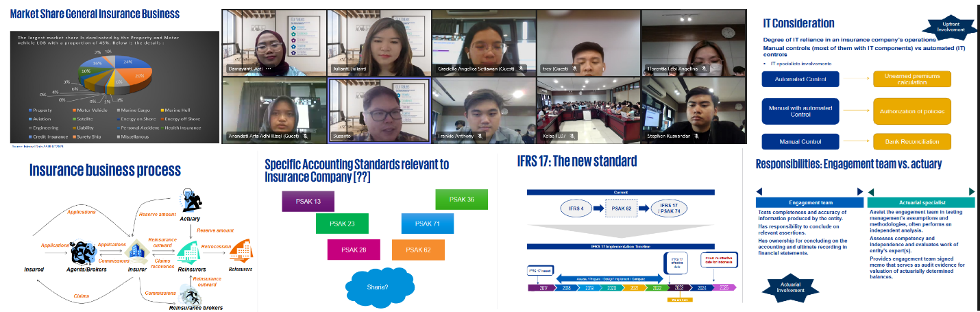Click the Automated Control box
Screen dimensions: 980x312
pos(800,79)
